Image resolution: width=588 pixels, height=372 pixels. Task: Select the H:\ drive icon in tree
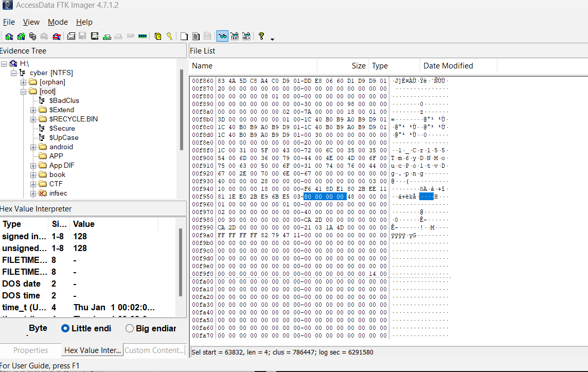tap(13, 63)
